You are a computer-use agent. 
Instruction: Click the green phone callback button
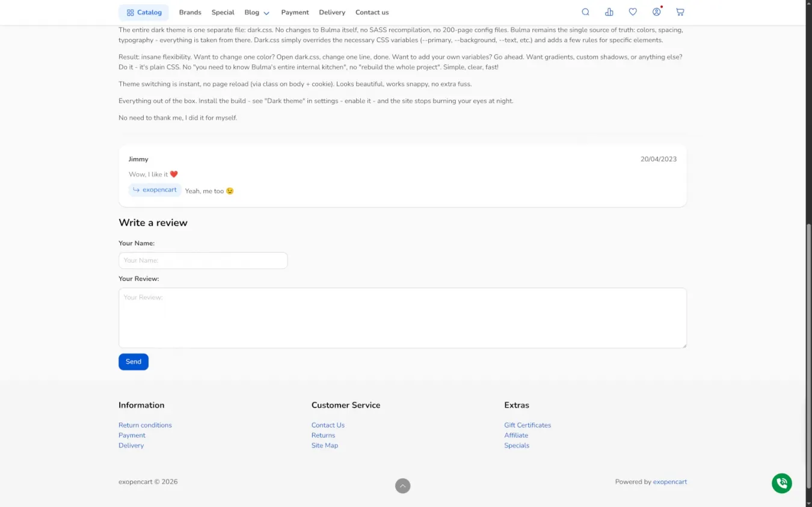click(781, 483)
